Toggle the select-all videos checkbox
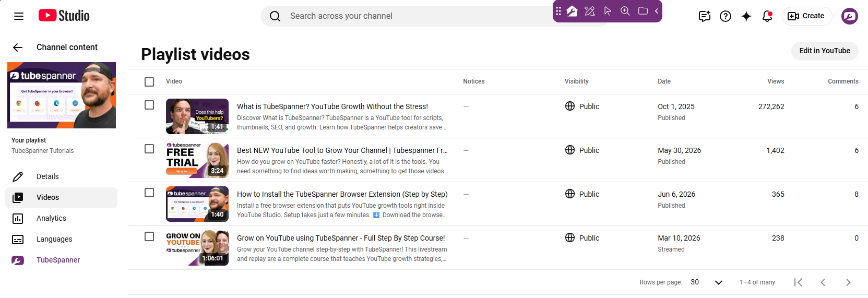The image size is (868, 298). (149, 82)
